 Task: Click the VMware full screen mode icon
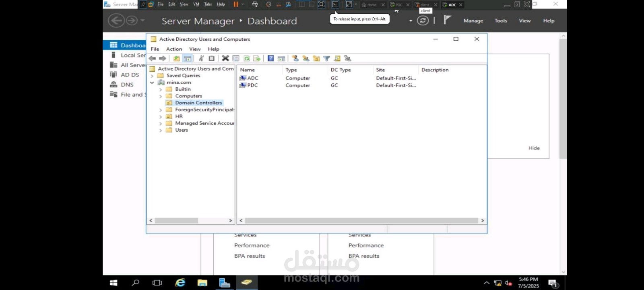(321, 4)
